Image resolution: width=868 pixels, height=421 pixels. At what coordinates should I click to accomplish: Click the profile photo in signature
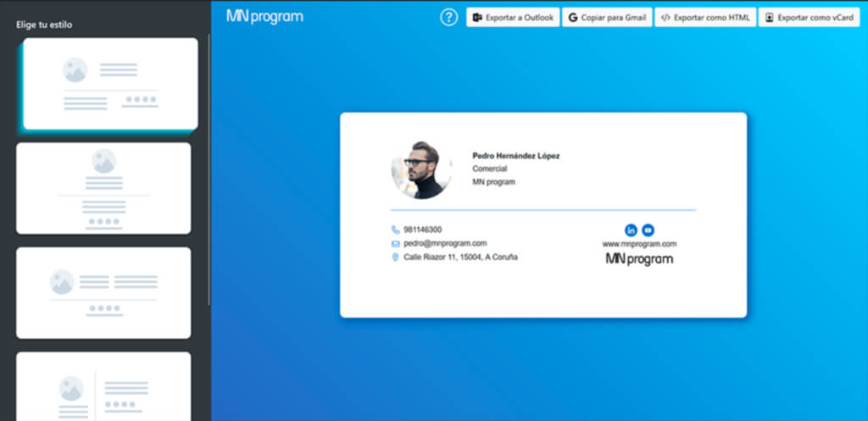click(x=420, y=169)
